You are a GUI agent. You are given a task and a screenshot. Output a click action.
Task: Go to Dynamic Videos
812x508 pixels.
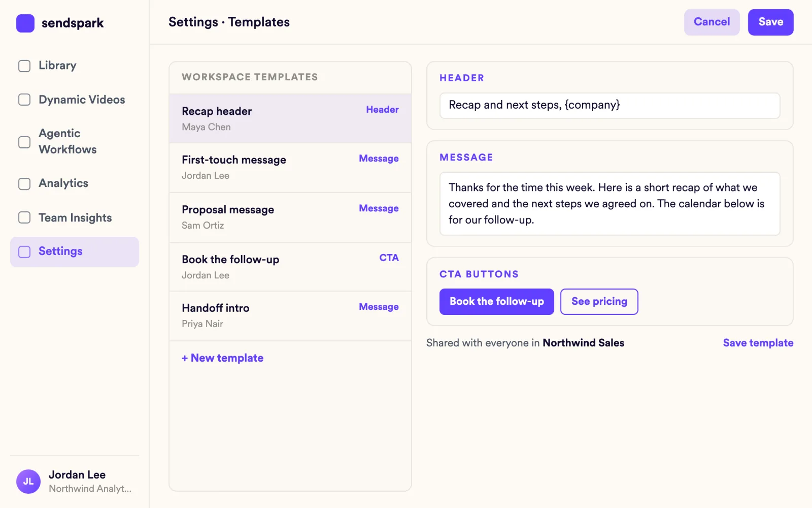click(x=75, y=100)
